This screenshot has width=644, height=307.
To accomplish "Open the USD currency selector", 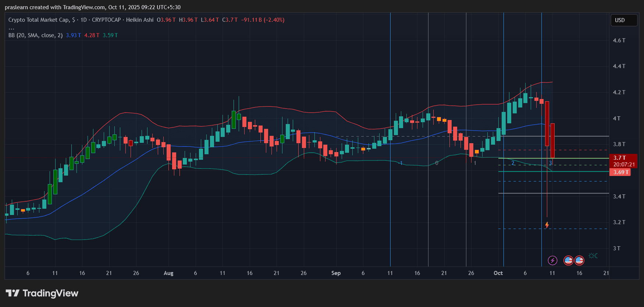I will pos(624,20).
